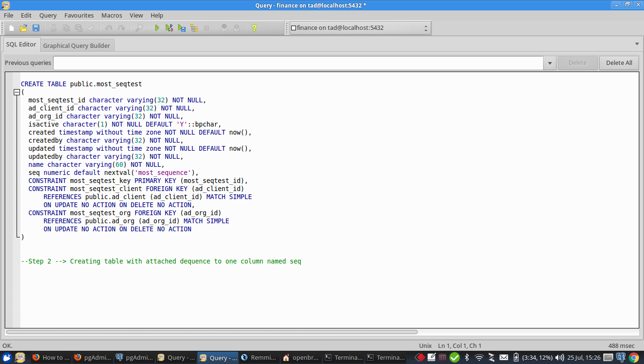The image size is (644, 364).
Task: Click the Bluetooth icon in system tray
Action: (x=466, y=358)
